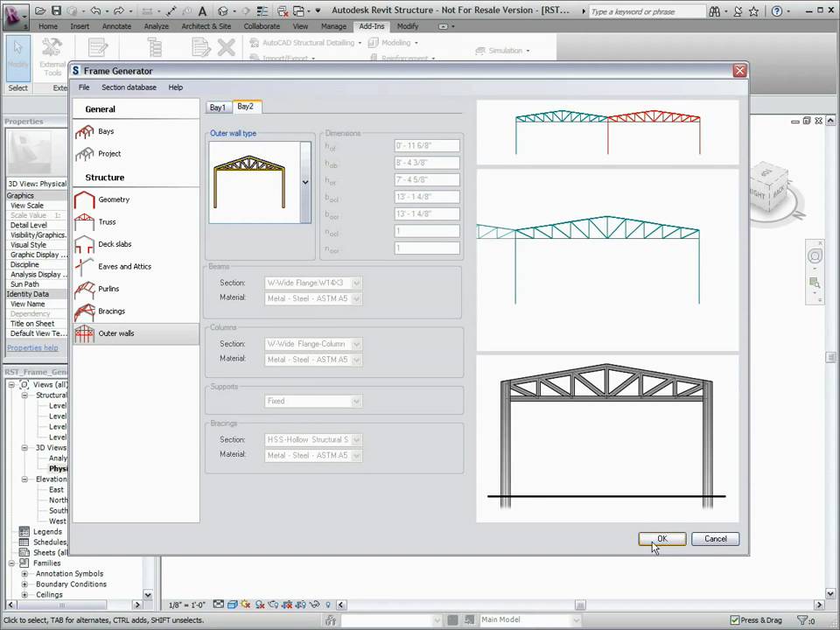Click the Open folder icon in quick access toolbar
The height and width of the screenshot is (630, 840).
[x=40, y=10]
